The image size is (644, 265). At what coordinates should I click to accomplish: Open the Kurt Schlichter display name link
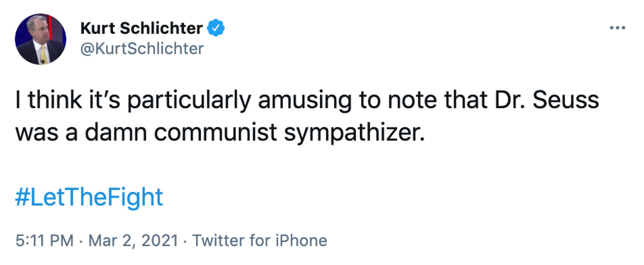pyautogui.click(x=141, y=28)
